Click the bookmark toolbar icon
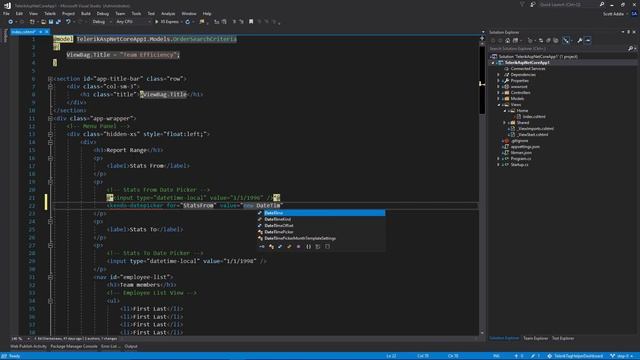The image size is (640, 360). pos(251,22)
